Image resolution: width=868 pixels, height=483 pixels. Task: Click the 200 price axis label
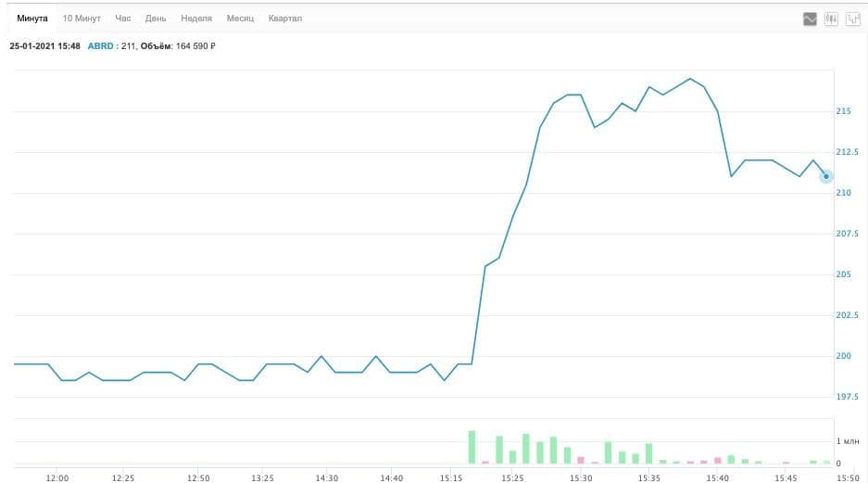(x=843, y=356)
